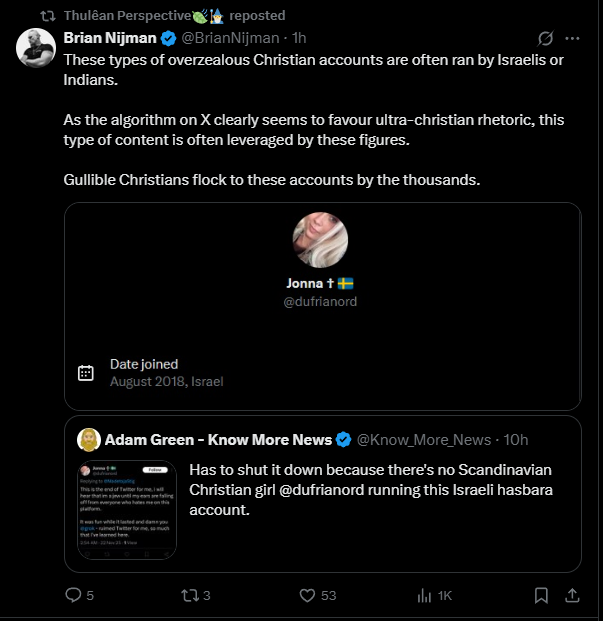The image size is (603, 621).
Task: Click the Date joined calendar icon
Action: click(x=86, y=373)
